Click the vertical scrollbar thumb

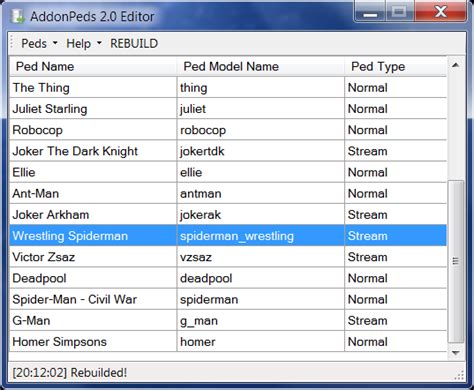click(456, 262)
